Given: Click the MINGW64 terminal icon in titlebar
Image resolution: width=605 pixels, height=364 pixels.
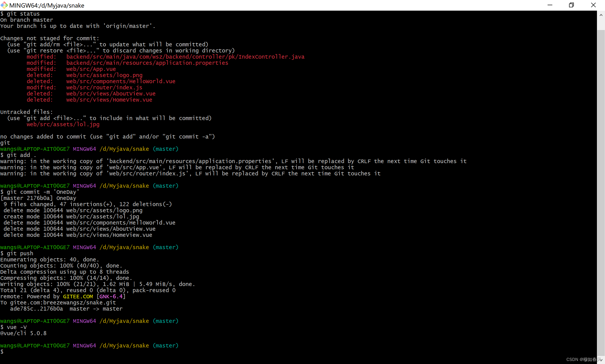Looking at the screenshot, I should pos(4,5).
